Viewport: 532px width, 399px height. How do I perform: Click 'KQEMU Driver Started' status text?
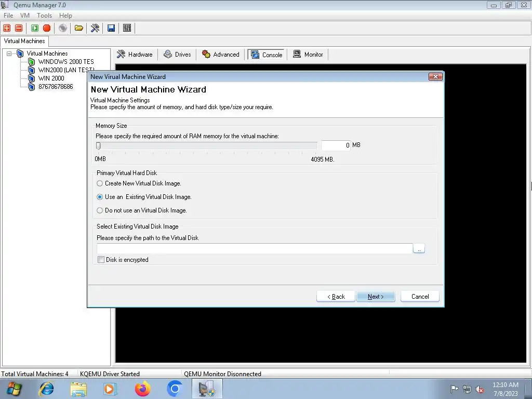(110, 374)
